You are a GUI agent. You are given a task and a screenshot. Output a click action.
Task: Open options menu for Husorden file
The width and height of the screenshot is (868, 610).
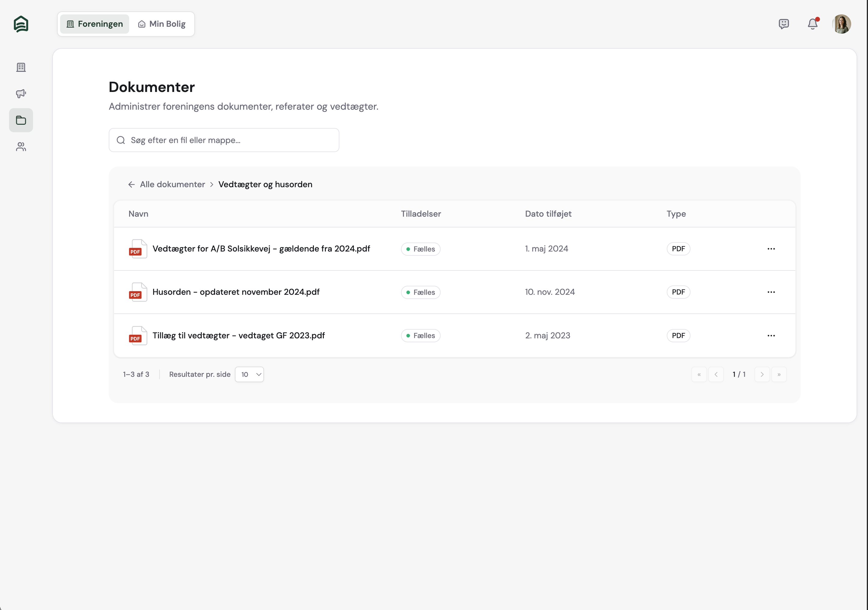771,292
